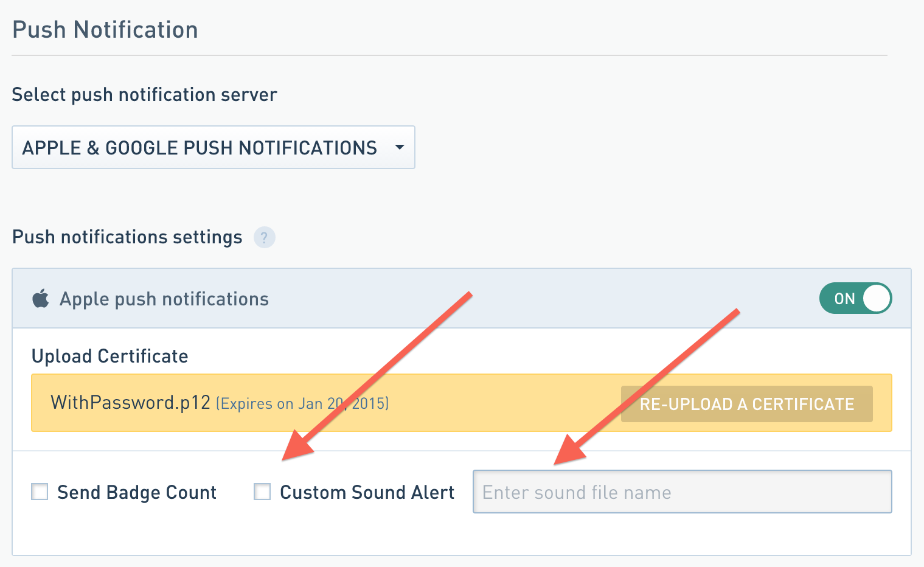Viewport: 924px width, 567px height.
Task: Click the question mark help icon
Action: pyautogui.click(x=264, y=237)
